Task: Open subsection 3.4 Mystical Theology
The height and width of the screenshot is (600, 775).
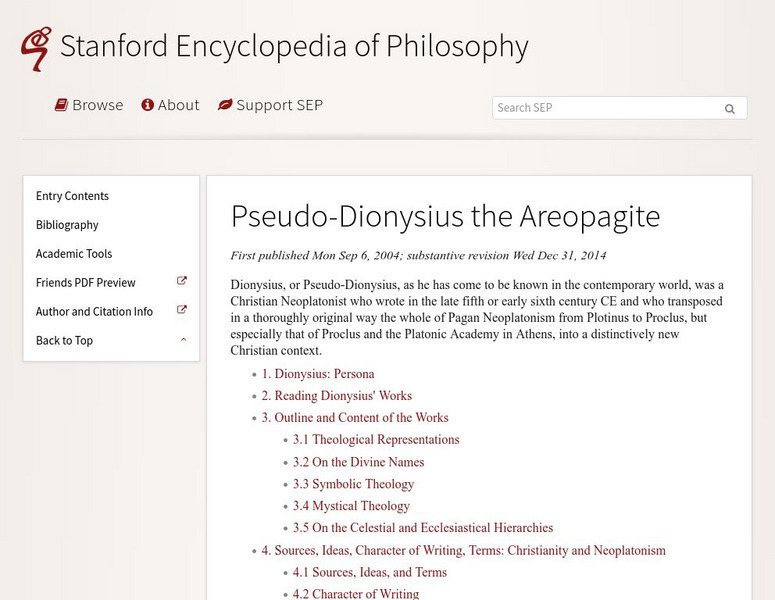Action: (x=351, y=506)
